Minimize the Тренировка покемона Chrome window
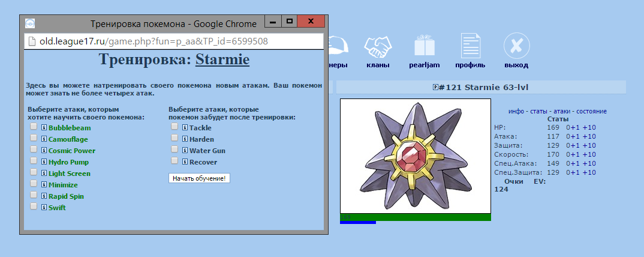644x257 pixels. 273,21
